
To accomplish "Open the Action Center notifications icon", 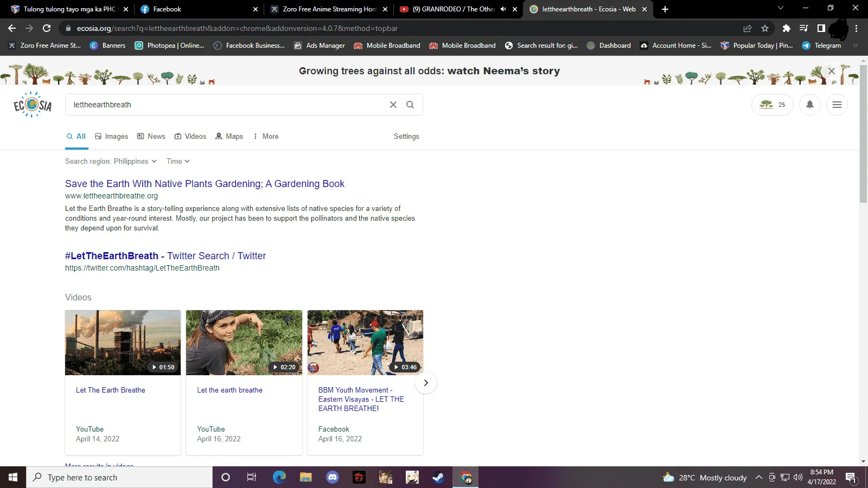I will (851, 477).
